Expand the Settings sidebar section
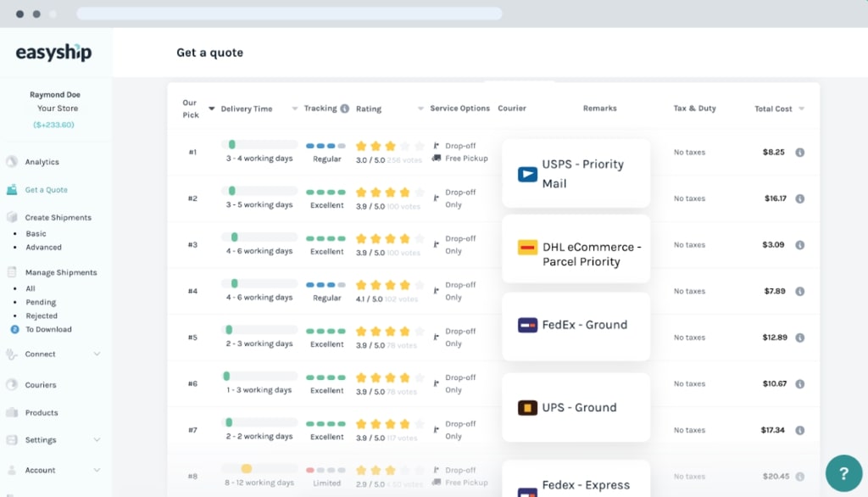This screenshot has height=497, width=868. click(97, 440)
